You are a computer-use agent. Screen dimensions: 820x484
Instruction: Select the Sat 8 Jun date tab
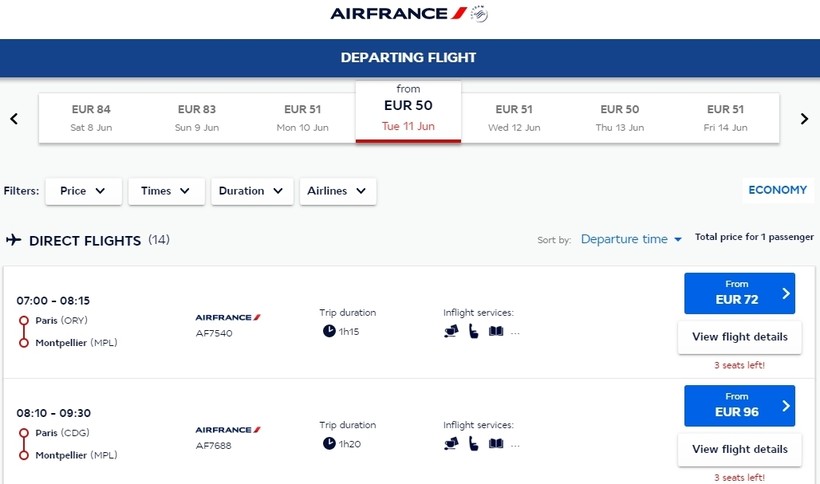pyautogui.click(x=91, y=118)
